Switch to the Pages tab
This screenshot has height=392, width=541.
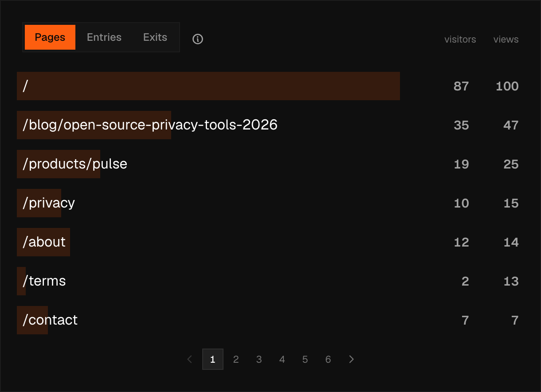pyautogui.click(x=50, y=37)
